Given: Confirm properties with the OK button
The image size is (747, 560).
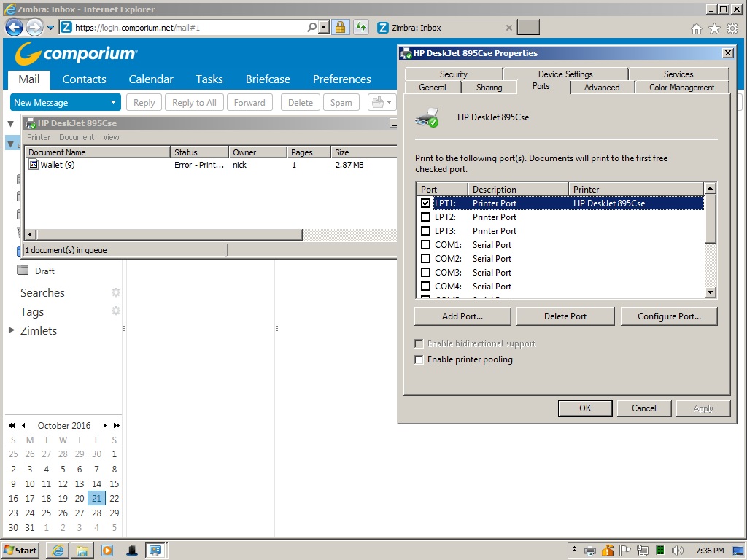Looking at the screenshot, I should tap(585, 408).
